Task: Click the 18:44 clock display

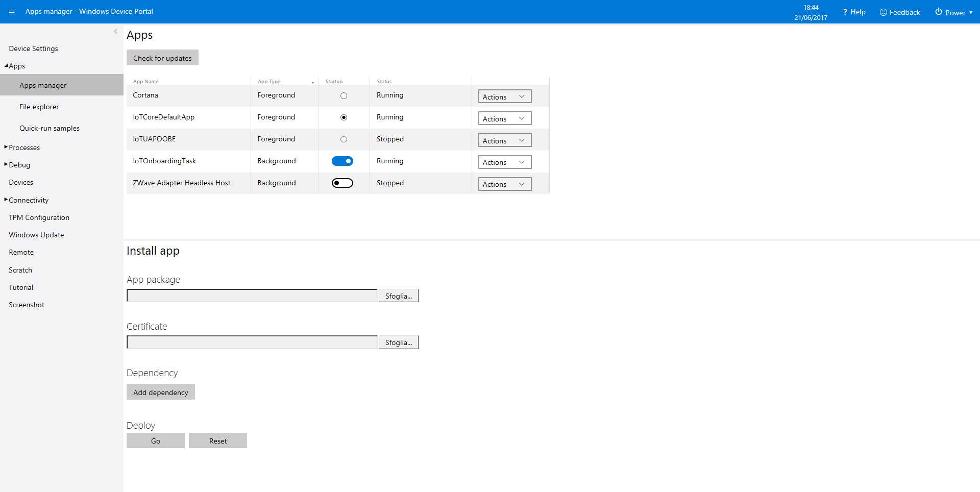Action: click(811, 8)
